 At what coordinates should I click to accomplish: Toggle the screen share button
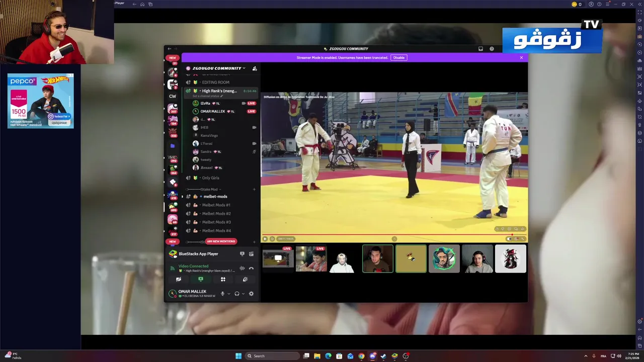pos(201,280)
